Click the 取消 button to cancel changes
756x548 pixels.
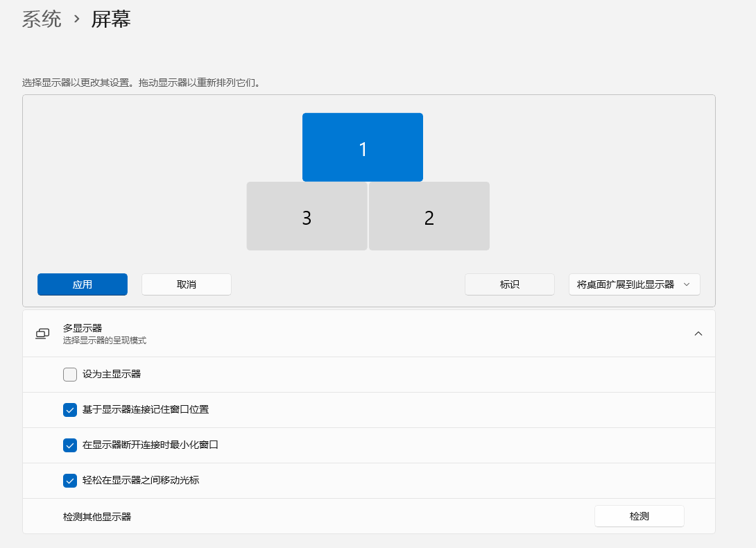click(186, 284)
